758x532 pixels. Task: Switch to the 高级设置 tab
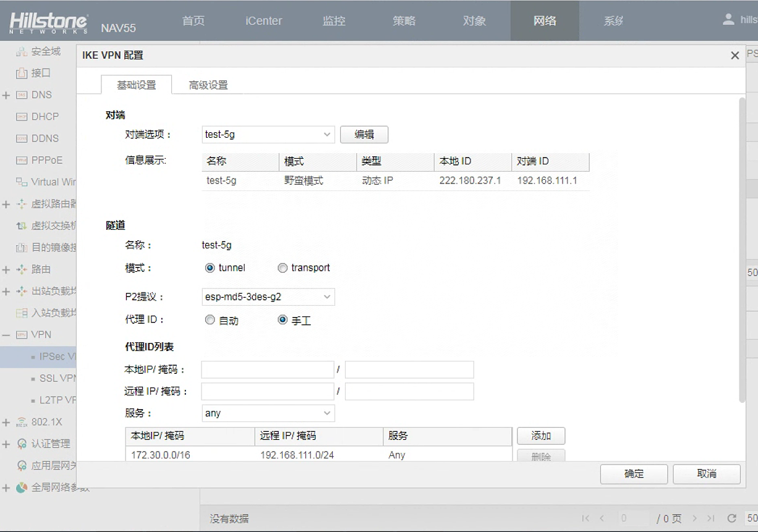pos(208,85)
